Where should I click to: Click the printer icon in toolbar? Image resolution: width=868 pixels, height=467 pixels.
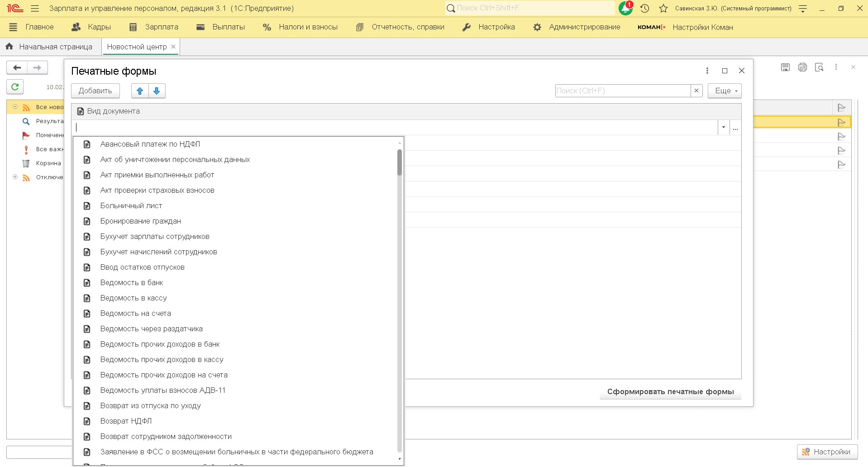click(802, 67)
